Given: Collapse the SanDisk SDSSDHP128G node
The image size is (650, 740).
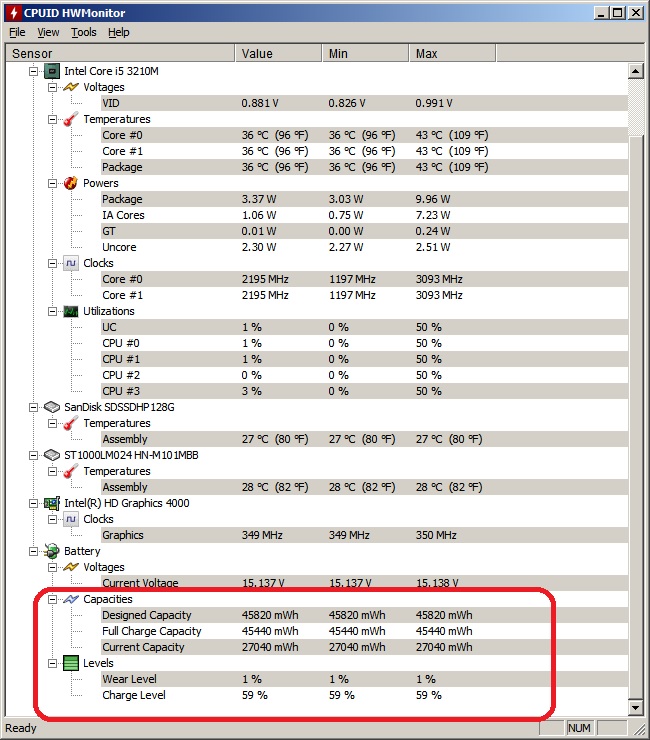Looking at the screenshot, I should pyautogui.click(x=34, y=407).
